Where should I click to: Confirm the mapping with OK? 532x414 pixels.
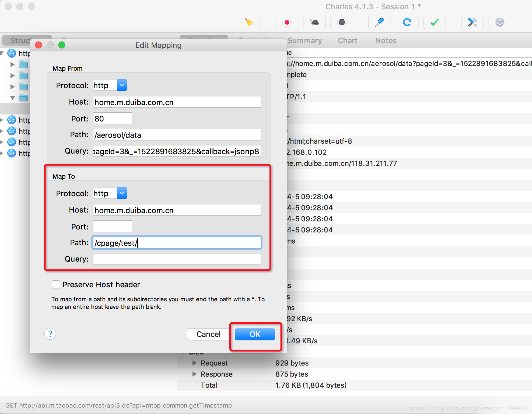255,334
